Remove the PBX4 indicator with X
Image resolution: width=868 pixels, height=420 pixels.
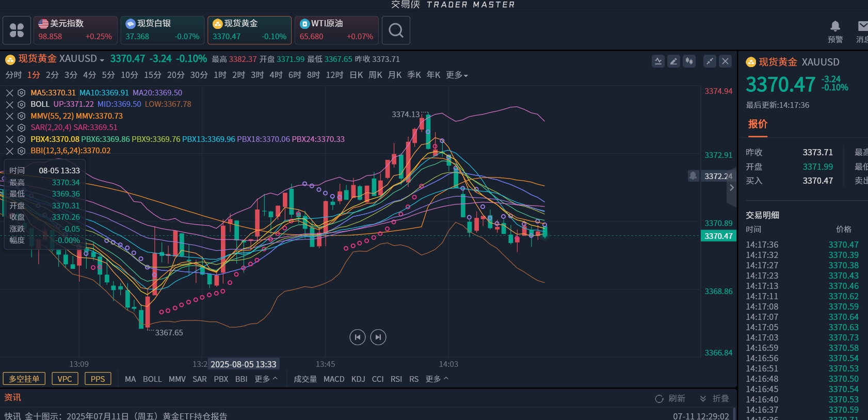pos(9,139)
